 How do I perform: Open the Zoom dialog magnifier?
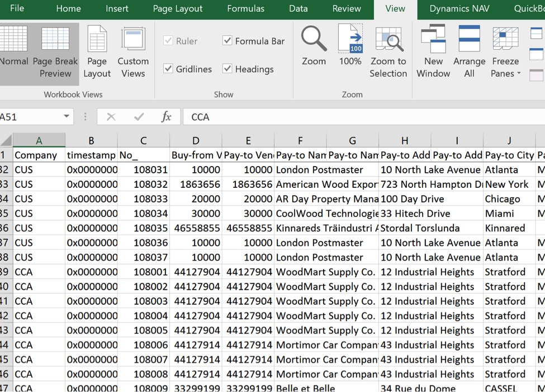coord(314,46)
